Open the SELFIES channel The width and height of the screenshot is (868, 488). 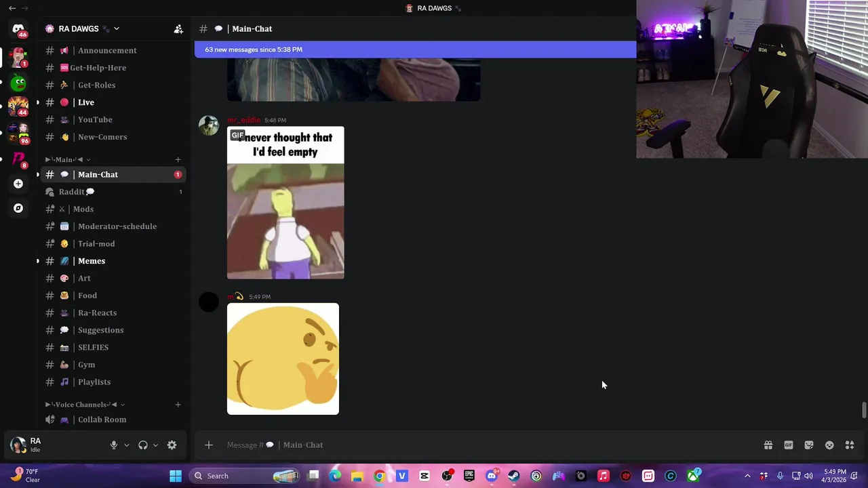113,347
